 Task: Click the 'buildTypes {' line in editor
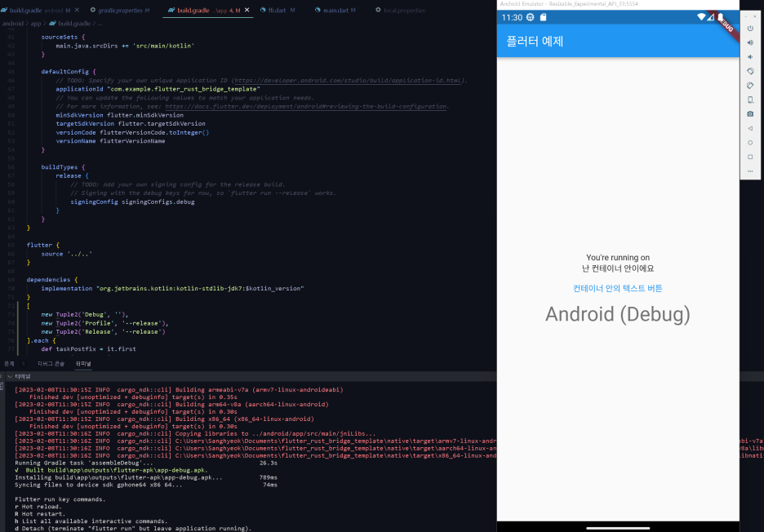tap(63, 167)
